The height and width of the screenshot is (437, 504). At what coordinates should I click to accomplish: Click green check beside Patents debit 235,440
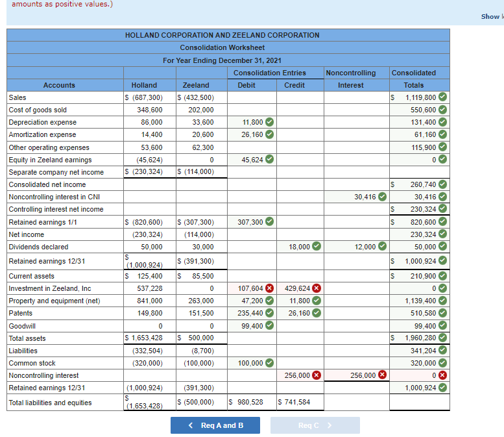tap(269, 313)
